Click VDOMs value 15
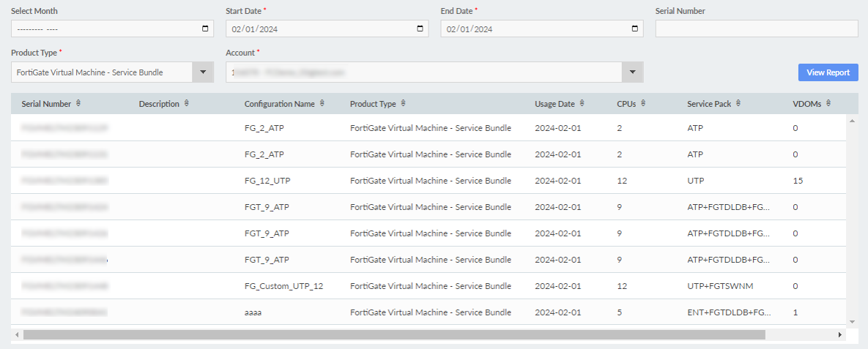868x349 pixels. point(798,181)
